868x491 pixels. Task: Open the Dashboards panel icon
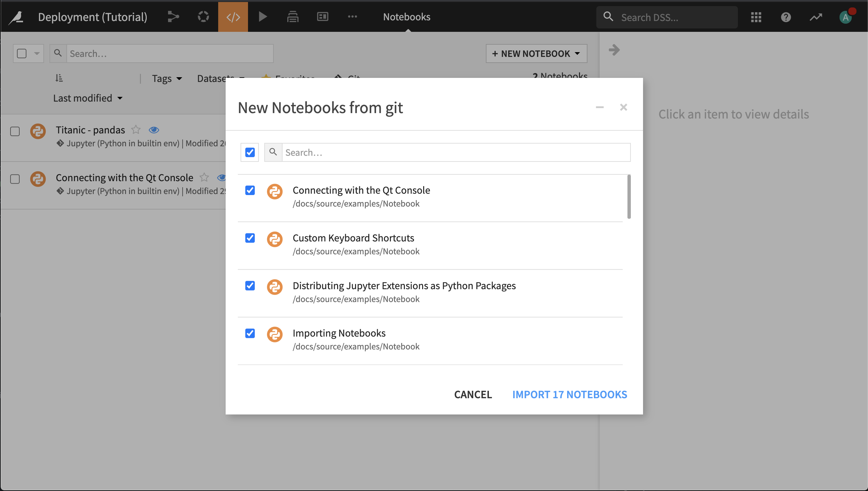pyautogui.click(x=322, y=17)
